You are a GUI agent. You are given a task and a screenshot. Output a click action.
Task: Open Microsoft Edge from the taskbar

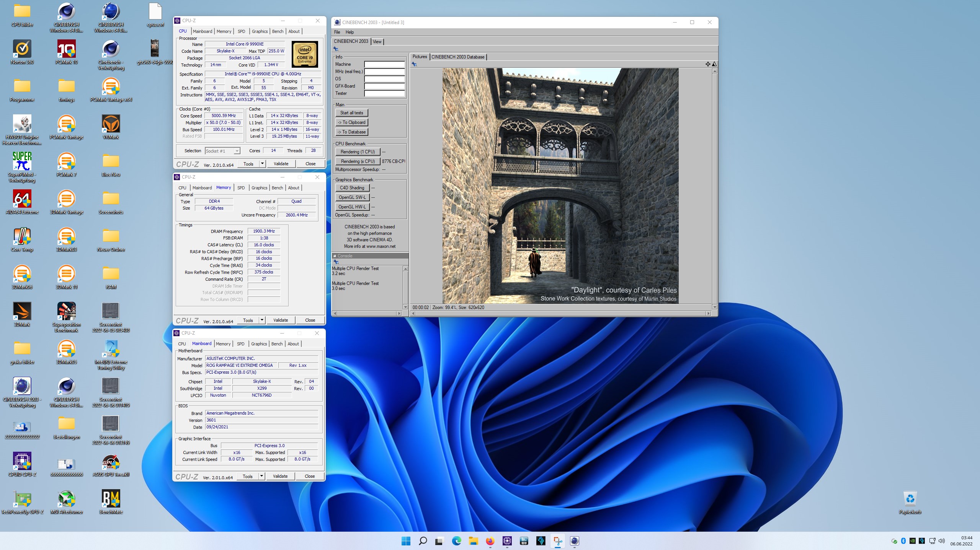[456, 541]
